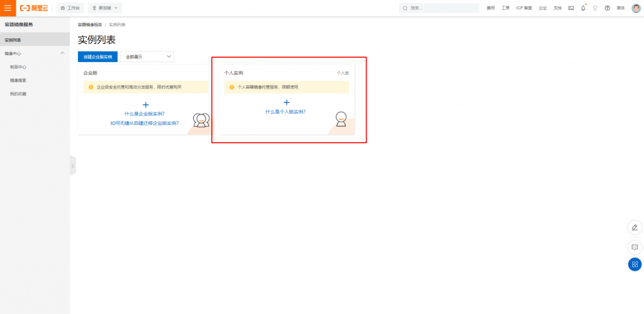Click the 个人实例 card title
The width and height of the screenshot is (644, 314).
click(x=234, y=73)
